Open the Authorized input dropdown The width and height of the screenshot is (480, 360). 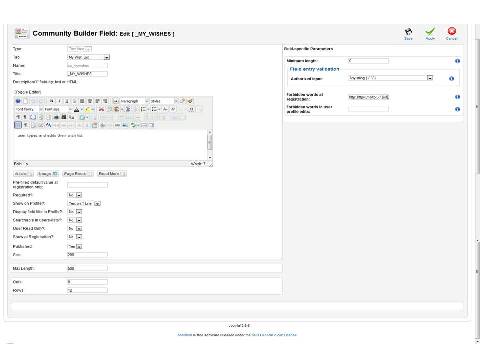pos(391,78)
